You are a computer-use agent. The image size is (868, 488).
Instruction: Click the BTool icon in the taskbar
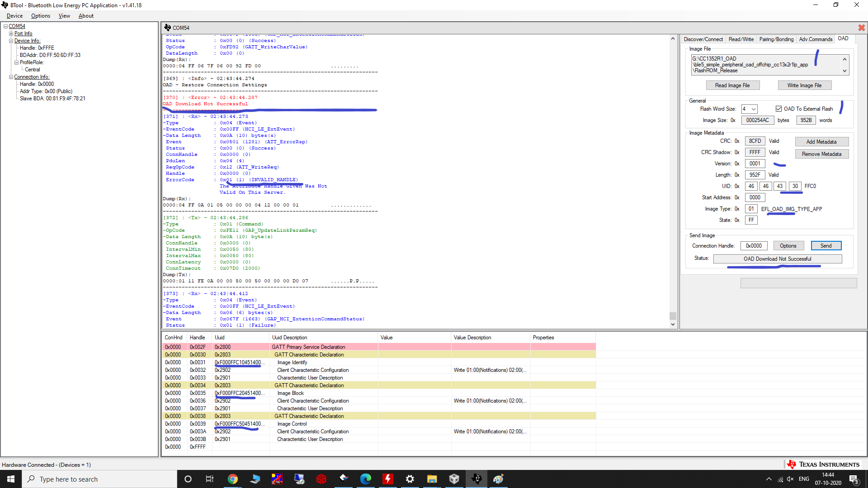476,479
